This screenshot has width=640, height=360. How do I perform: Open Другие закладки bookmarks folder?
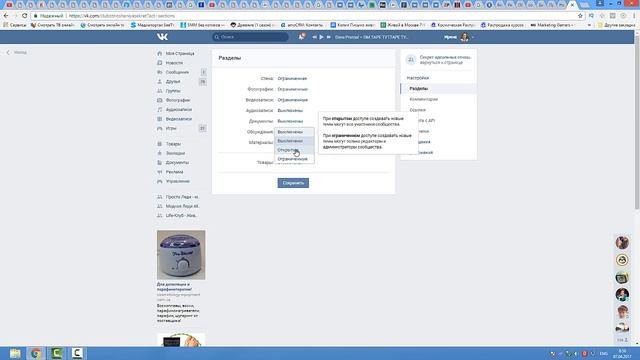click(x=616, y=25)
